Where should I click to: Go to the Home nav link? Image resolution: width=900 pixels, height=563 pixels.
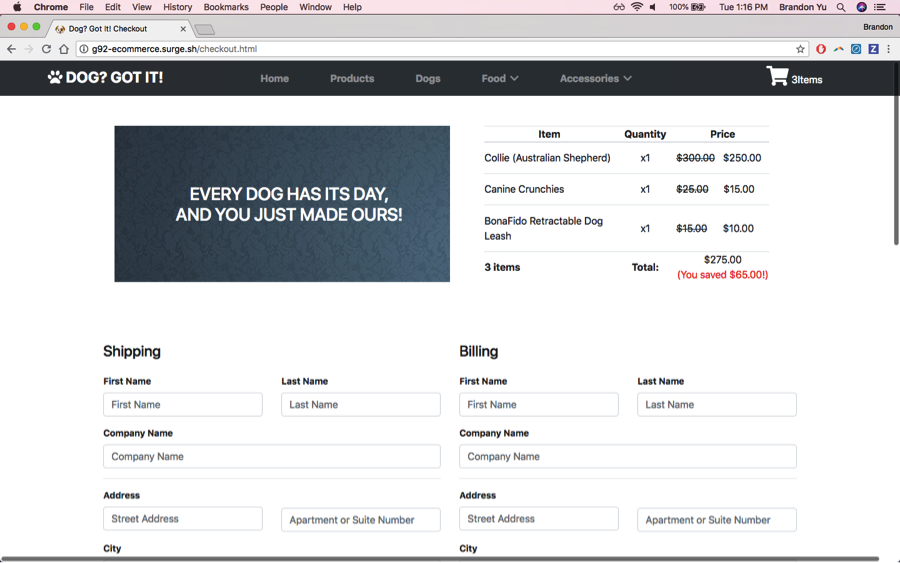pos(274,79)
